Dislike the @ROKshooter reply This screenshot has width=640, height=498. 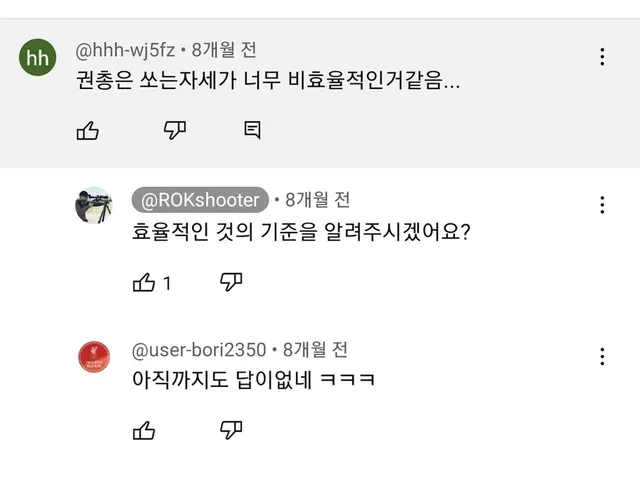pos(231,283)
